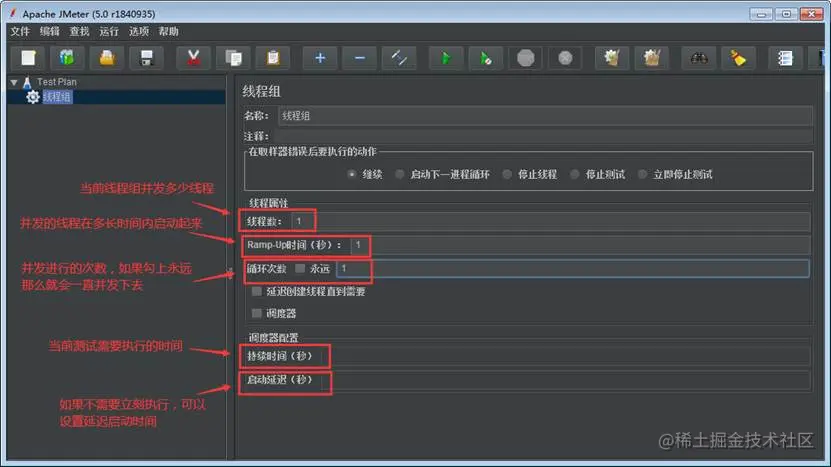
Task: Collapse all nodes with minus icon
Action: [x=359, y=58]
